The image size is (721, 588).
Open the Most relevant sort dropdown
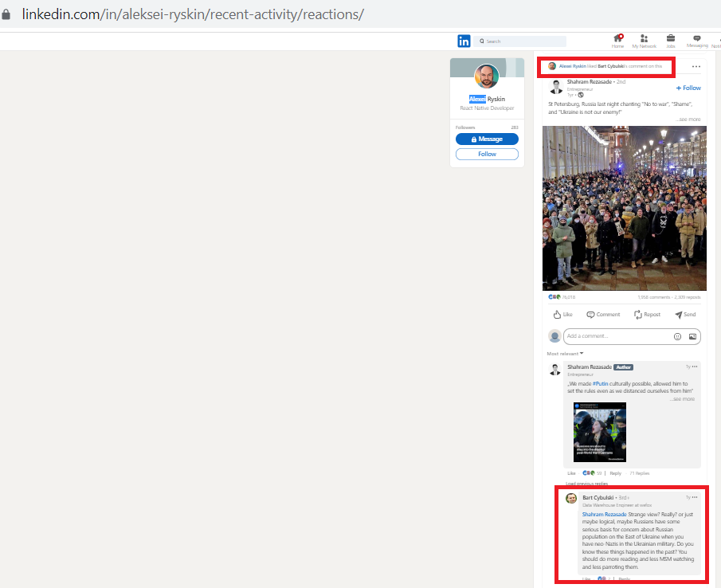click(x=565, y=354)
